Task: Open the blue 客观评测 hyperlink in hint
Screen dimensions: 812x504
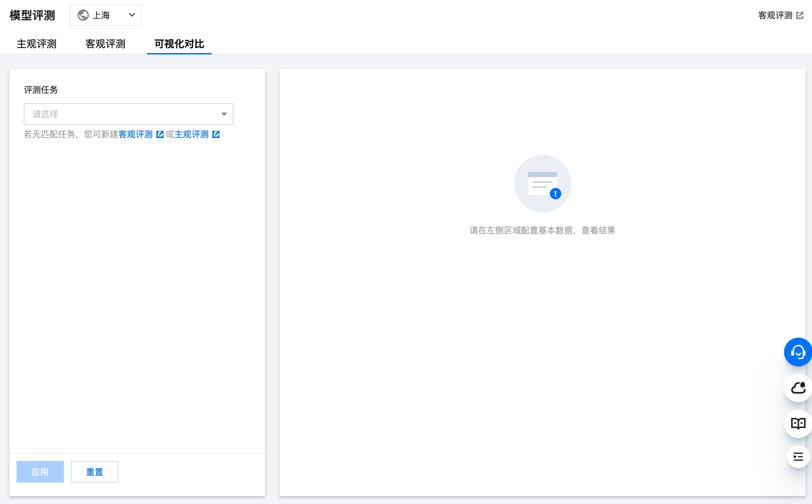Action: click(136, 134)
